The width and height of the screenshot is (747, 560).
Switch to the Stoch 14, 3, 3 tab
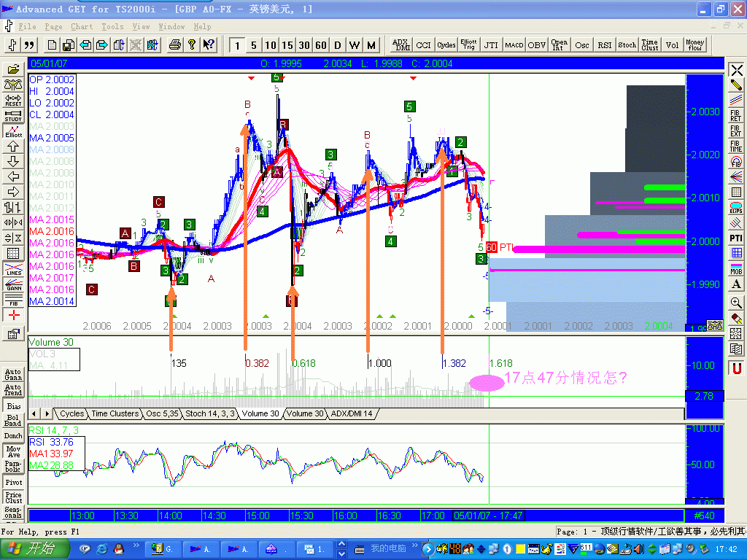click(210, 413)
